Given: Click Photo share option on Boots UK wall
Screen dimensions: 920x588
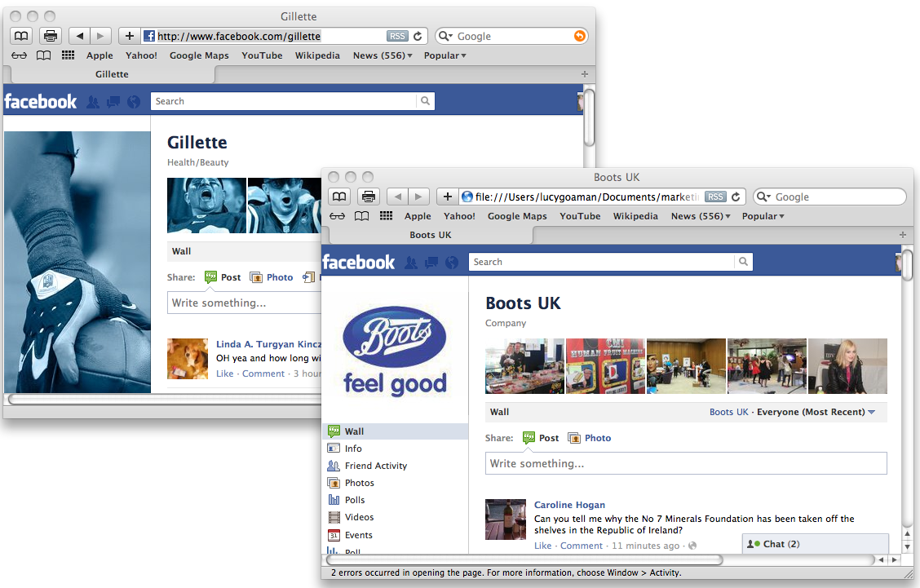Looking at the screenshot, I should pos(589,438).
